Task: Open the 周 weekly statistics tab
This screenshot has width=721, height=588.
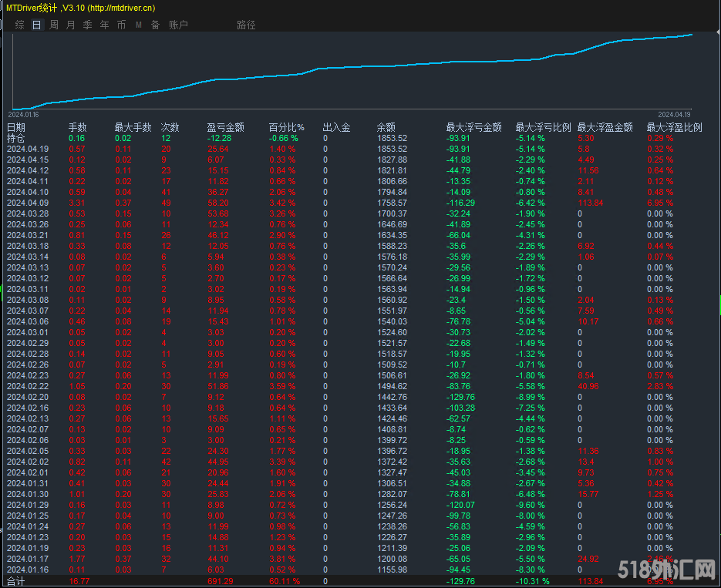Action: [x=54, y=25]
